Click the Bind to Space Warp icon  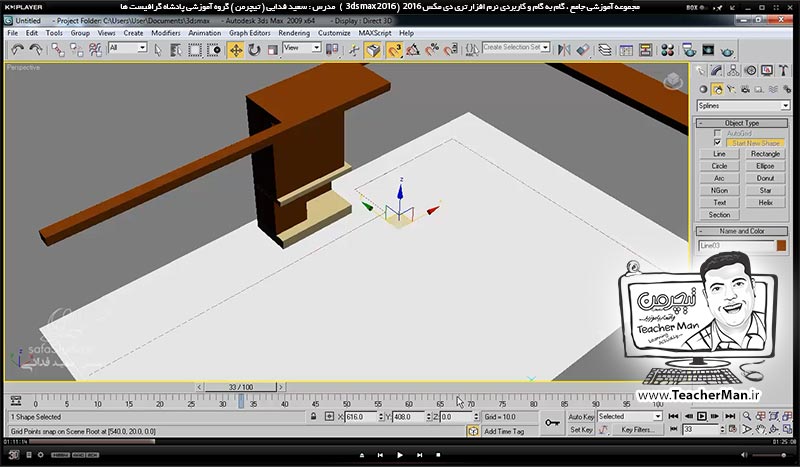95,50
